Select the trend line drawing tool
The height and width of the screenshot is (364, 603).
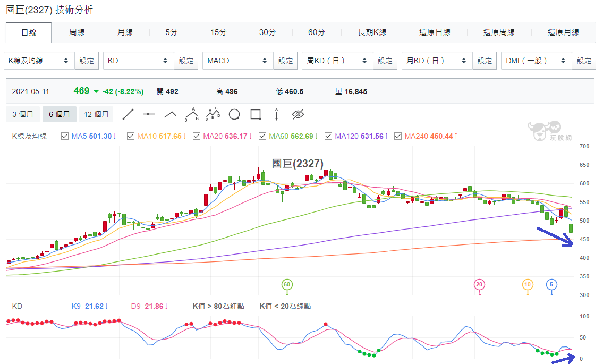pyautogui.click(x=128, y=114)
